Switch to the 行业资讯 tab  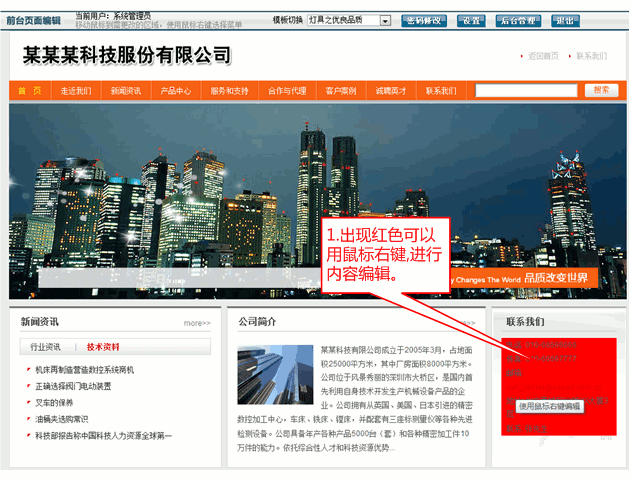[x=45, y=347]
